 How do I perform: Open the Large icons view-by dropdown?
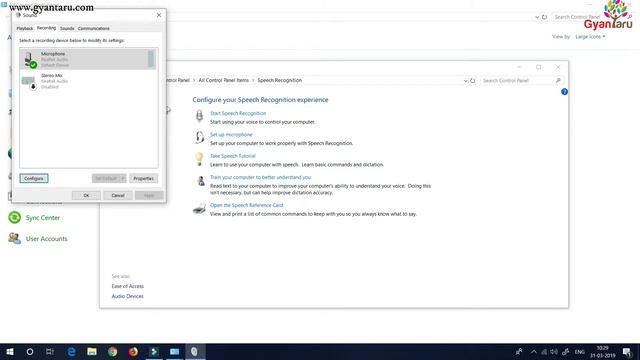pyautogui.click(x=590, y=37)
